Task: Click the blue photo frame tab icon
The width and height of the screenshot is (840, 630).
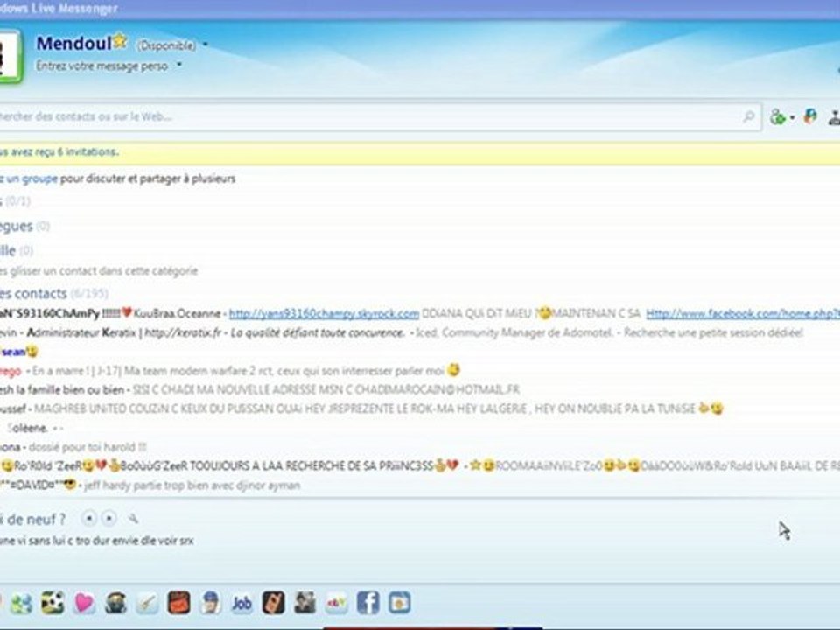Action: coord(400,603)
